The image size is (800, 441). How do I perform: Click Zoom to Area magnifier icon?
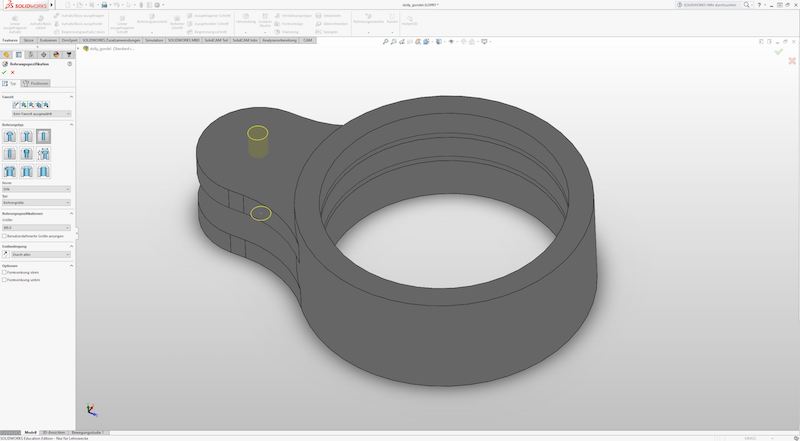click(393, 41)
